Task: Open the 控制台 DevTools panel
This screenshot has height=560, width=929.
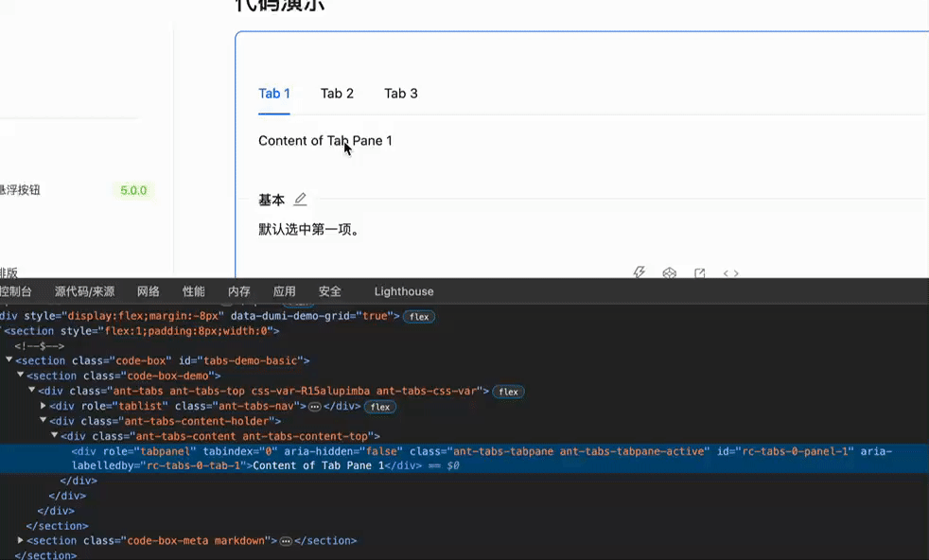Action: click(15, 291)
